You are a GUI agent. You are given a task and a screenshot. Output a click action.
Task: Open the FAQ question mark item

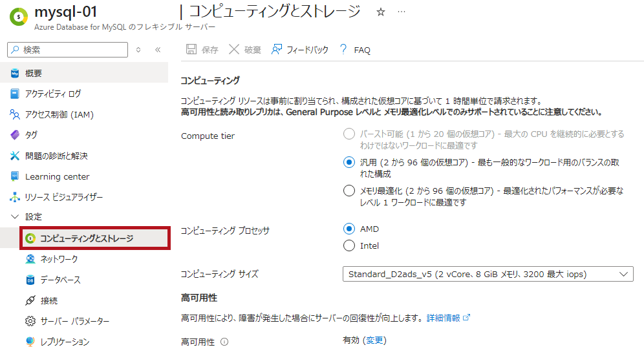tap(343, 50)
